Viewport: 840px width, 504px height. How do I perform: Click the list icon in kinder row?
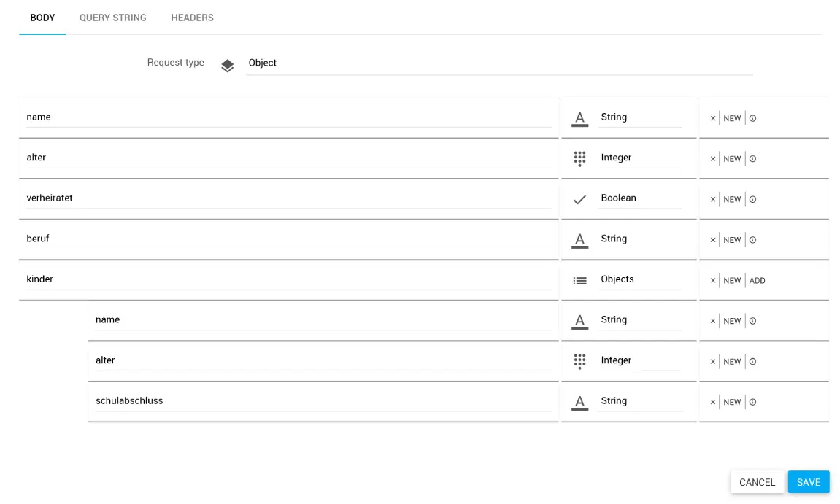coord(579,280)
